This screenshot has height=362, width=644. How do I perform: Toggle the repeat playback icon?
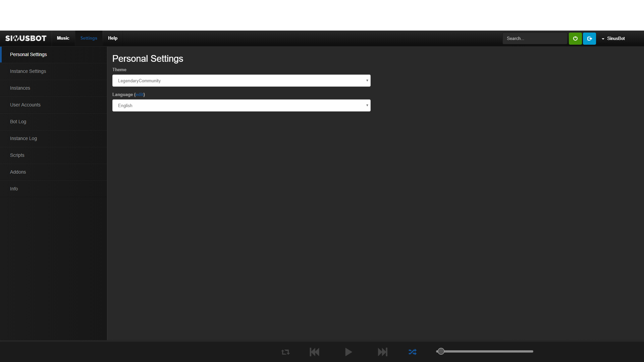click(285, 352)
